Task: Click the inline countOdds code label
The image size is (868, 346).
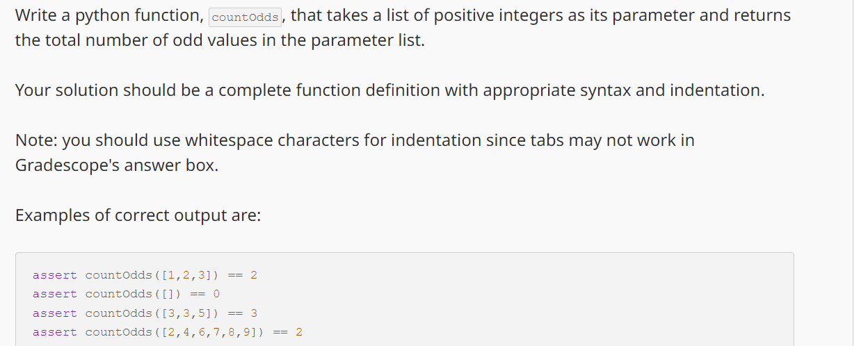Action: [246, 17]
